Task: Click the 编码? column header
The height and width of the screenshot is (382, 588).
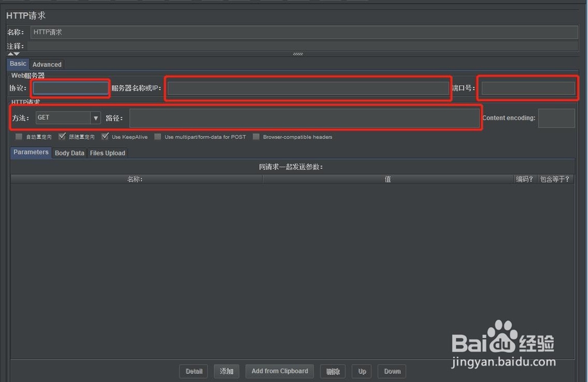Action: point(525,179)
